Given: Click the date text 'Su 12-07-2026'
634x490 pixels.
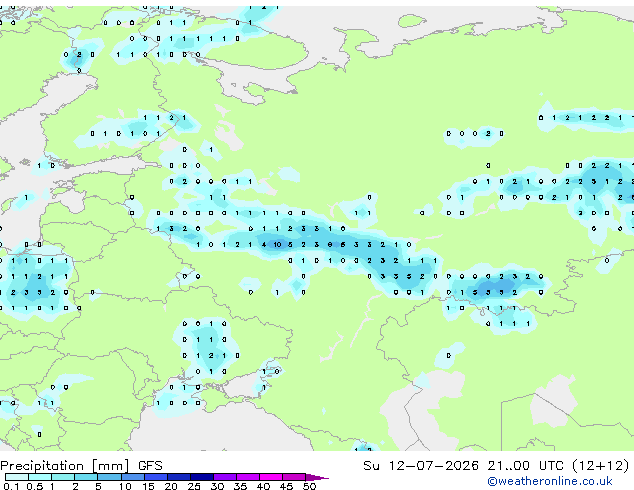Looking at the screenshot, I should tap(421, 466).
